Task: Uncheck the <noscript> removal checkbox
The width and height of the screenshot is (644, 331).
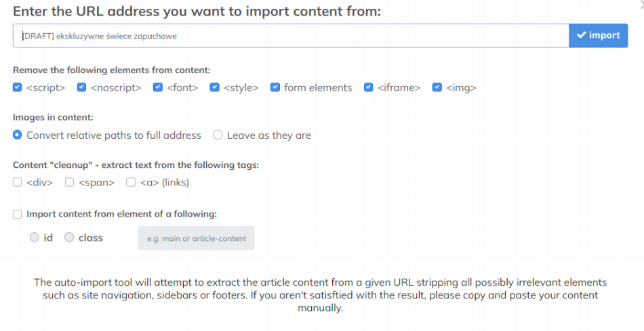Action: pyautogui.click(x=81, y=87)
